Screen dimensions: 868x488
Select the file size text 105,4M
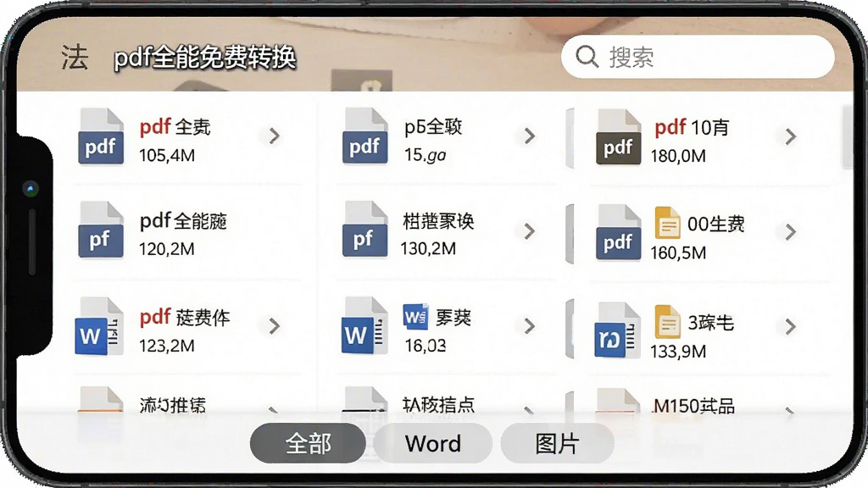[x=167, y=156]
